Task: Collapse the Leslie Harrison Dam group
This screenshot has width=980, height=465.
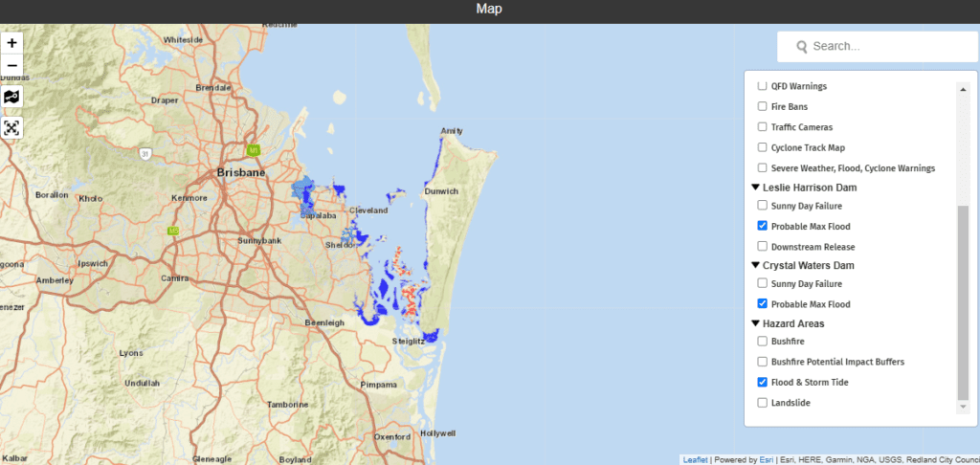Action: pos(756,188)
